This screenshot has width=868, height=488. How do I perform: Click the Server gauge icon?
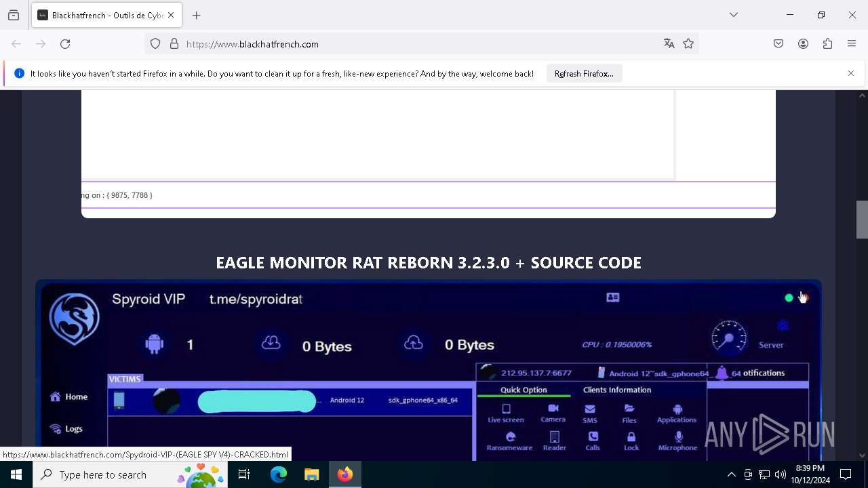point(729,336)
